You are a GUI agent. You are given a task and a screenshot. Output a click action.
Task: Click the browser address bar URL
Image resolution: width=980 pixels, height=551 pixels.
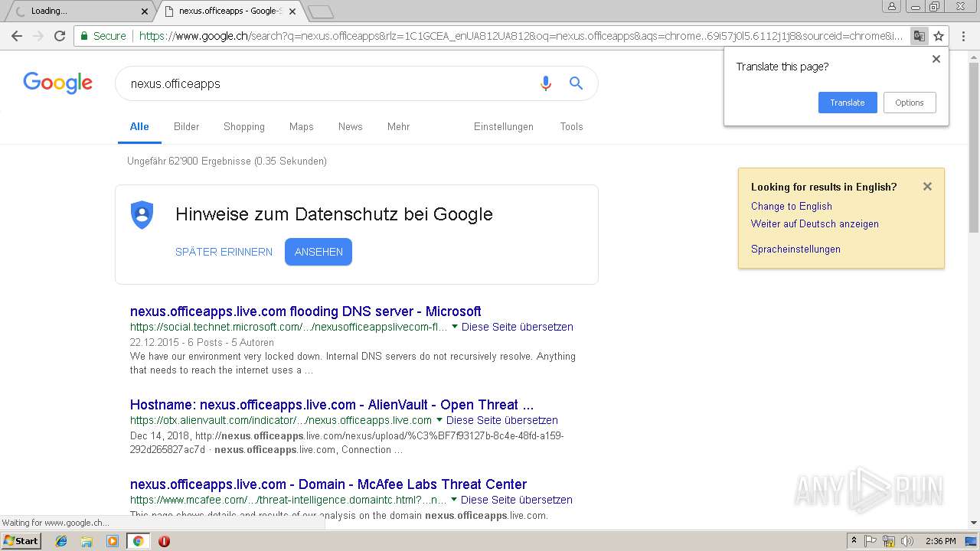click(521, 36)
